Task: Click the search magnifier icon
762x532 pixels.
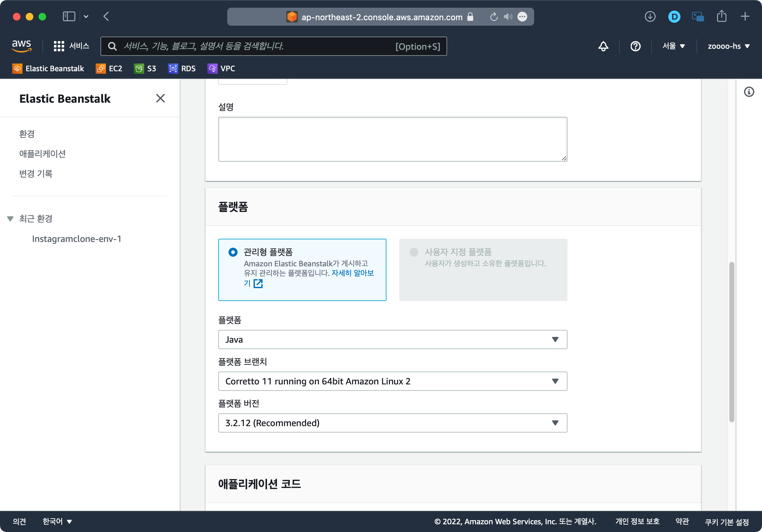Action: (113, 46)
